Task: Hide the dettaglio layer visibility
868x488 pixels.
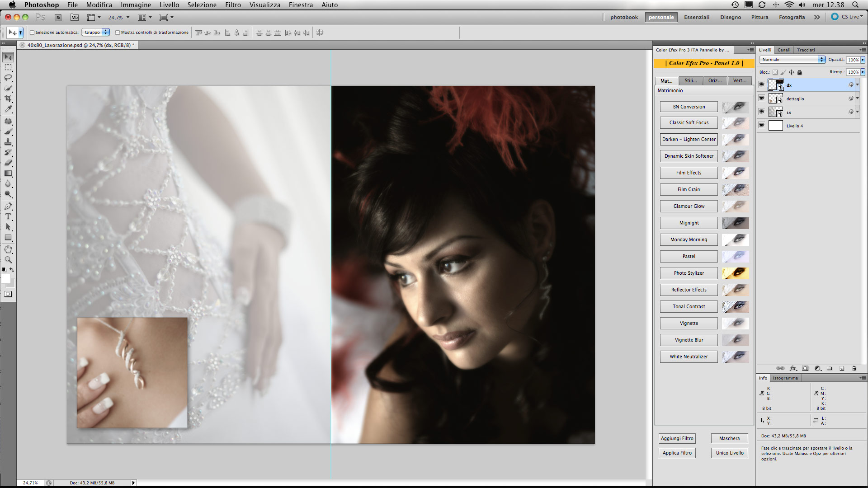Action: [762, 98]
